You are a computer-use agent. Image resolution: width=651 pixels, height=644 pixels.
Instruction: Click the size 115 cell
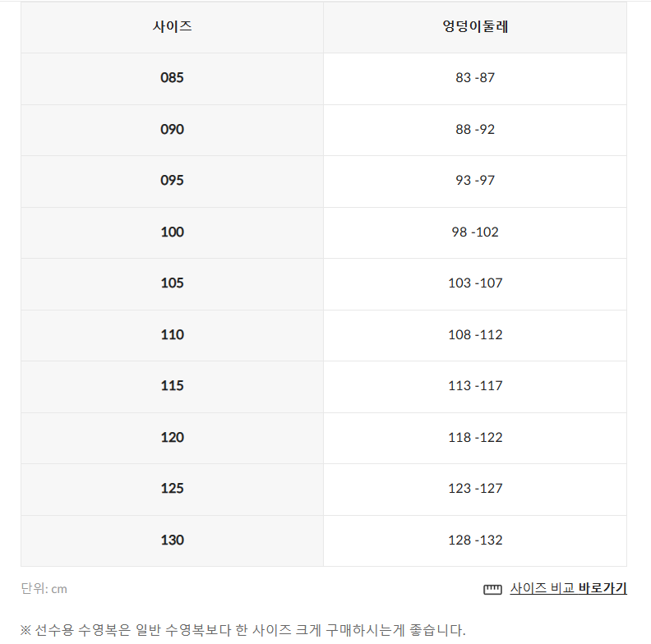173,387
